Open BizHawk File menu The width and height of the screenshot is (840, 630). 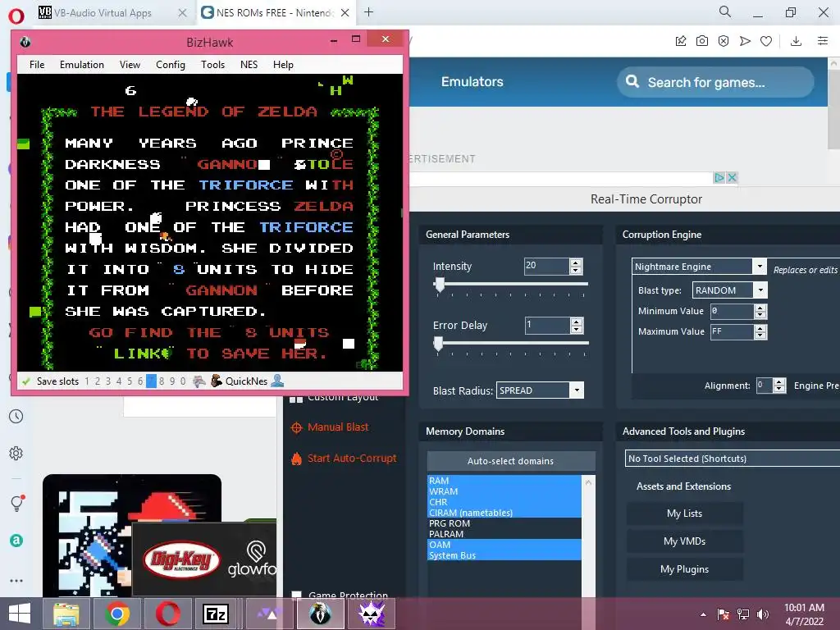37,65
